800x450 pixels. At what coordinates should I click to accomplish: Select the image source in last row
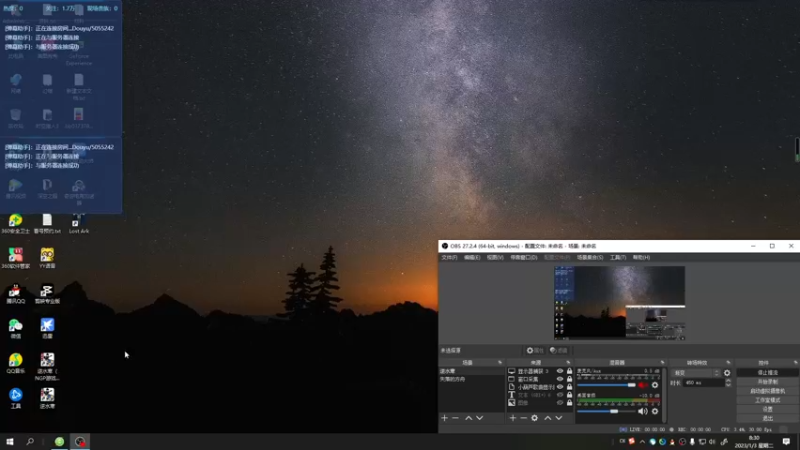click(x=540, y=403)
